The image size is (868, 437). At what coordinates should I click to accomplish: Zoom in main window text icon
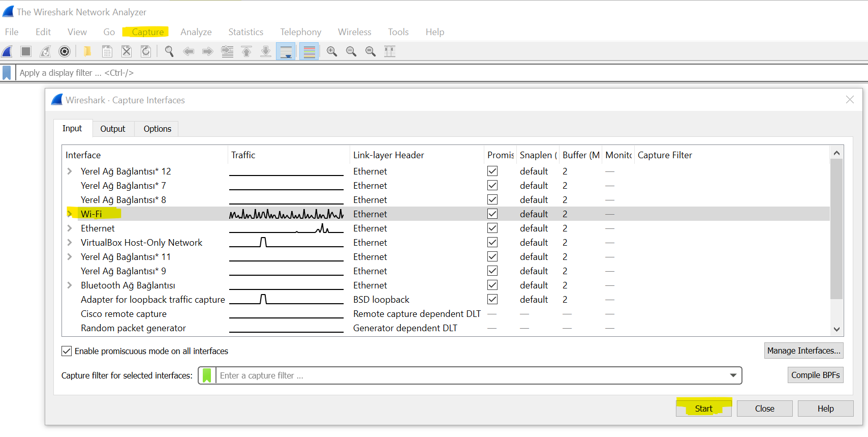pyautogui.click(x=332, y=51)
